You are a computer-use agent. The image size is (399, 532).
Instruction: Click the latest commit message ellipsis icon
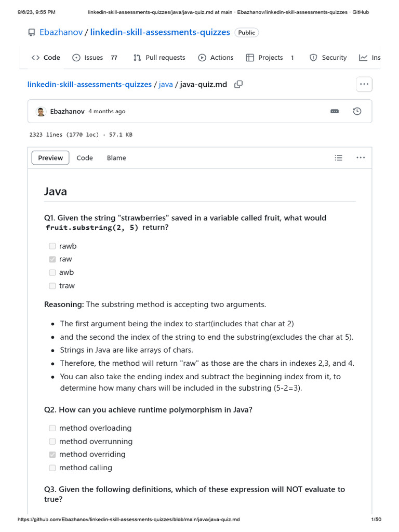point(335,111)
